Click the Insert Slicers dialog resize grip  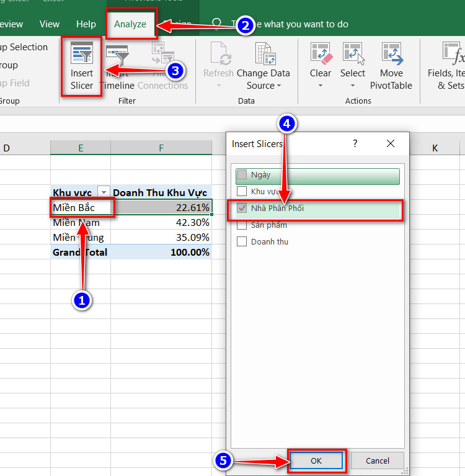[x=405, y=471]
